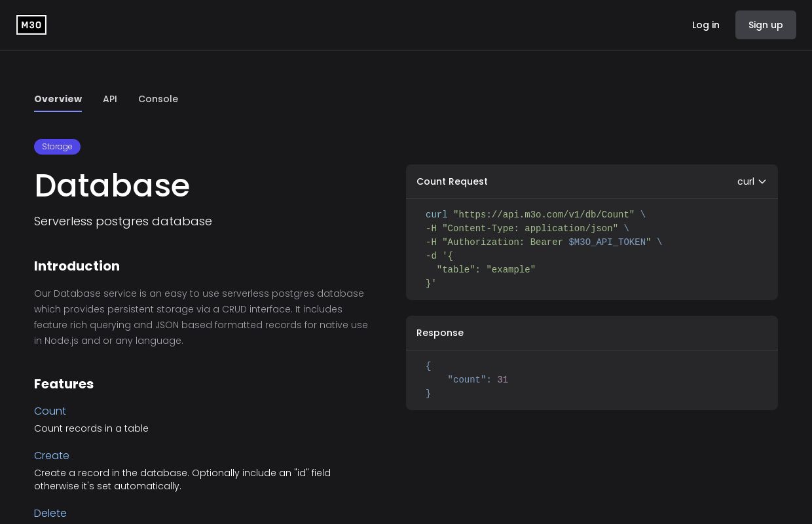Click 'Count records in a table' description
812x524 pixels.
[x=91, y=428]
